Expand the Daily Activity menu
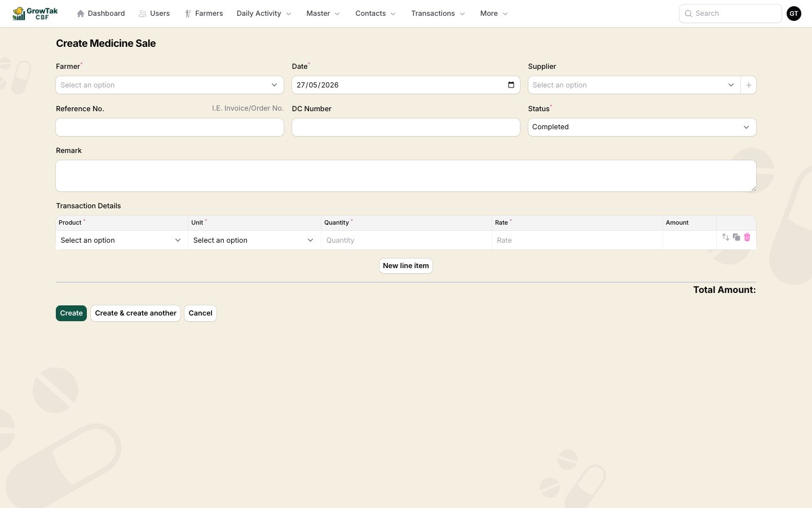The image size is (812, 508). pyautogui.click(x=264, y=14)
